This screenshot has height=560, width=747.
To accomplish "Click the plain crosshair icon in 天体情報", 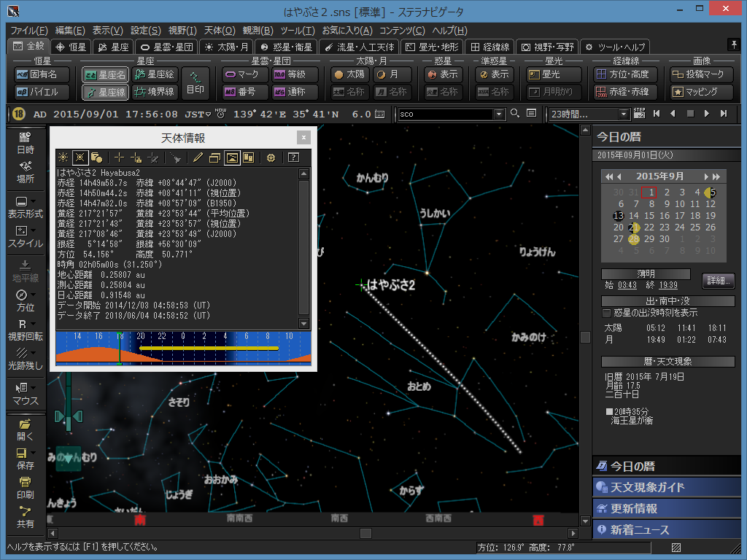I will [119, 157].
